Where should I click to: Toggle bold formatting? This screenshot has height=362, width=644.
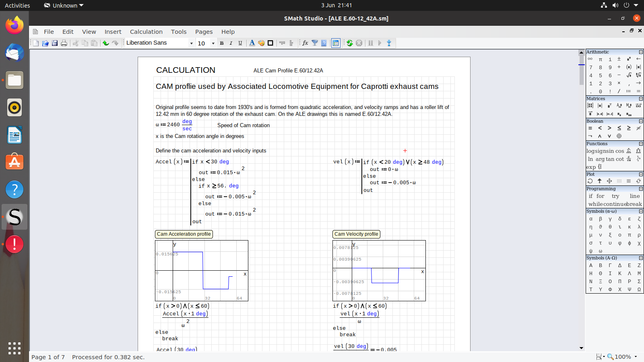tap(222, 43)
